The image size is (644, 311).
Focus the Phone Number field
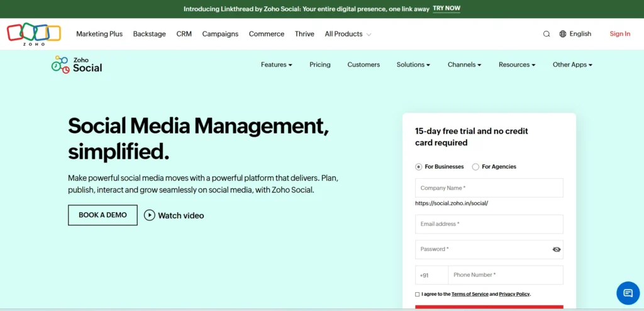[506, 274]
